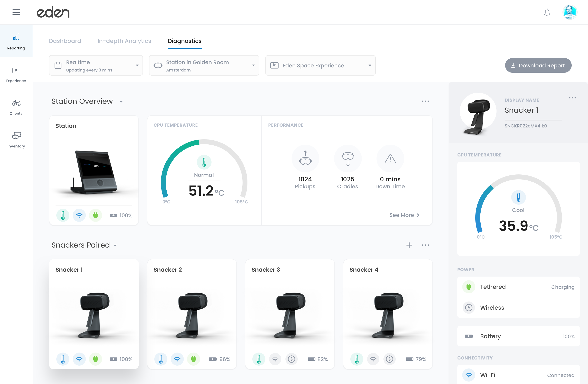588x384 pixels.
Task: Select the Snacker 3 card
Action: (x=290, y=314)
